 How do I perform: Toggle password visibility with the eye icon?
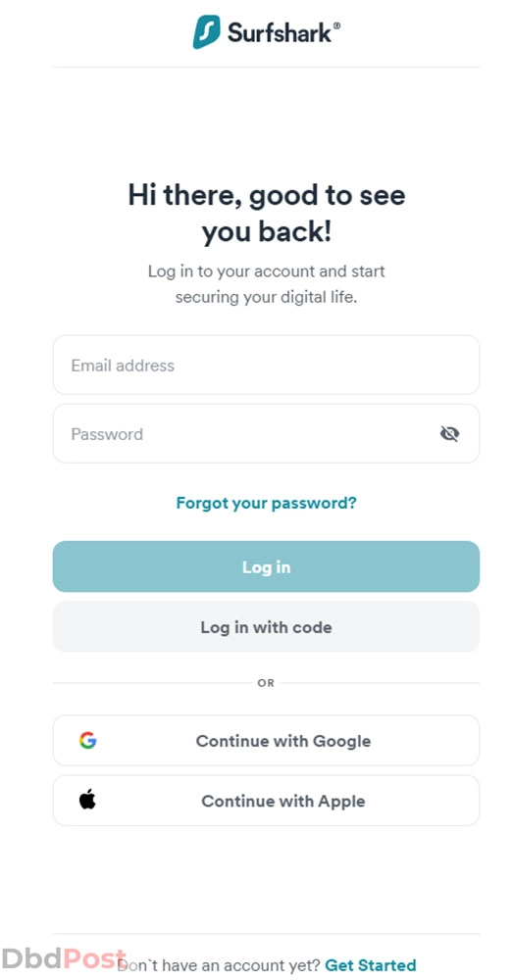(x=449, y=434)
